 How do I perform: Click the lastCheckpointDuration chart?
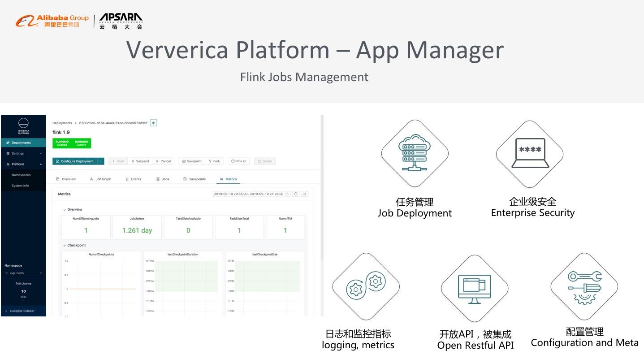[183, 284]
